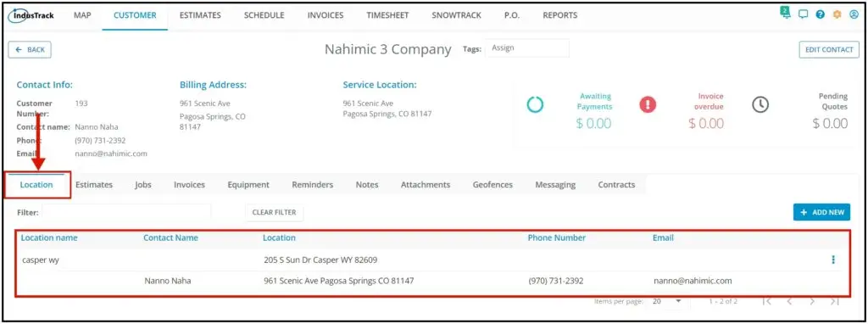The height and width of the screenshot is (324, 868).
Task: Open the items per page dropdown showing 20
Action: tap(668, 301)
